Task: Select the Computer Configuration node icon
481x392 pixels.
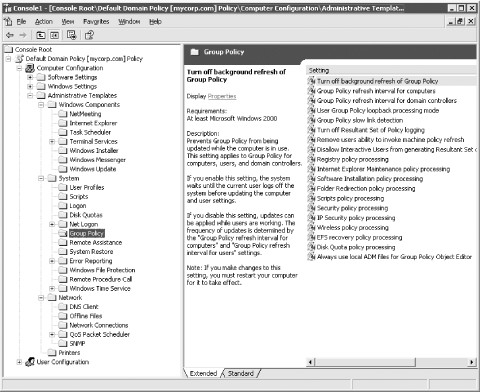Action: [x=30, y=68]
